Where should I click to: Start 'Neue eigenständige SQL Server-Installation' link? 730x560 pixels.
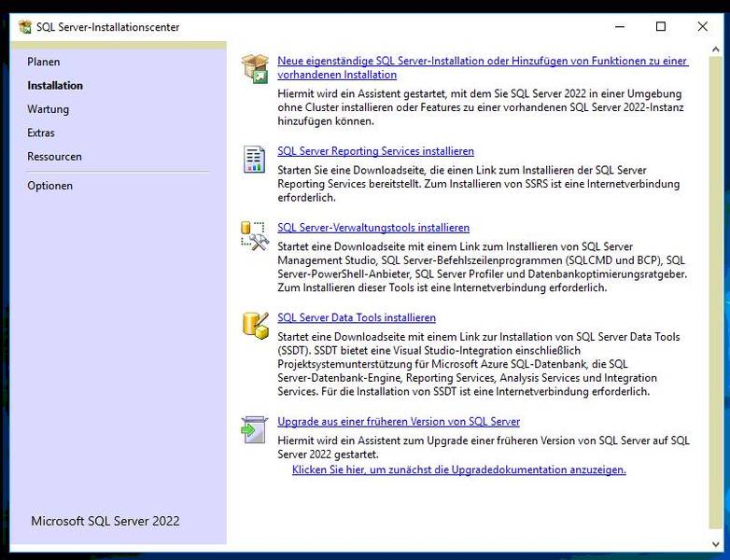[483, 61]
